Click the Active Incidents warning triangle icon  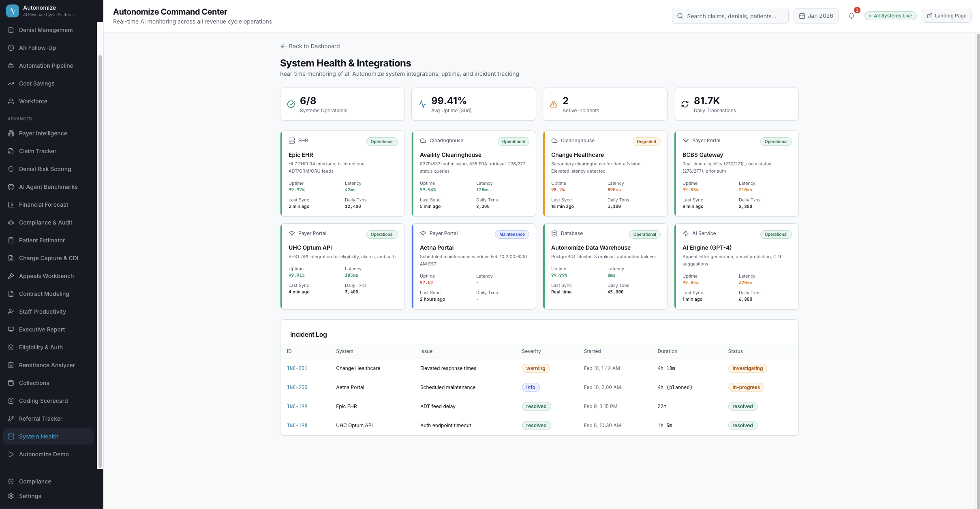click(553, 104)
